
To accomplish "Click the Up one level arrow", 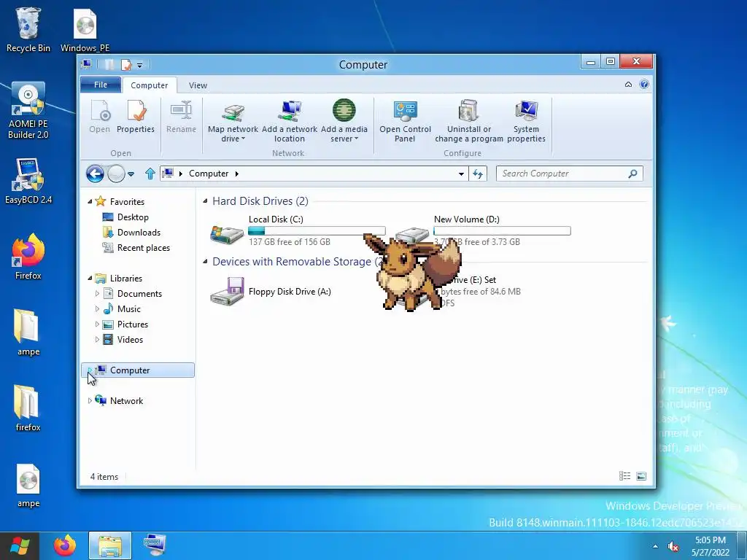I will [x=150, y=174].
